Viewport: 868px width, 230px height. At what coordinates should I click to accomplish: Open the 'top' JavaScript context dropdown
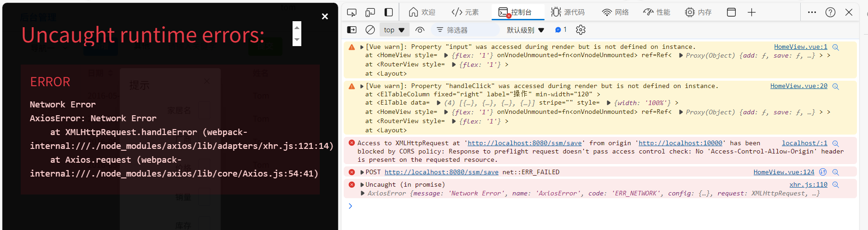pyautogui.click(x=394, y=30)
